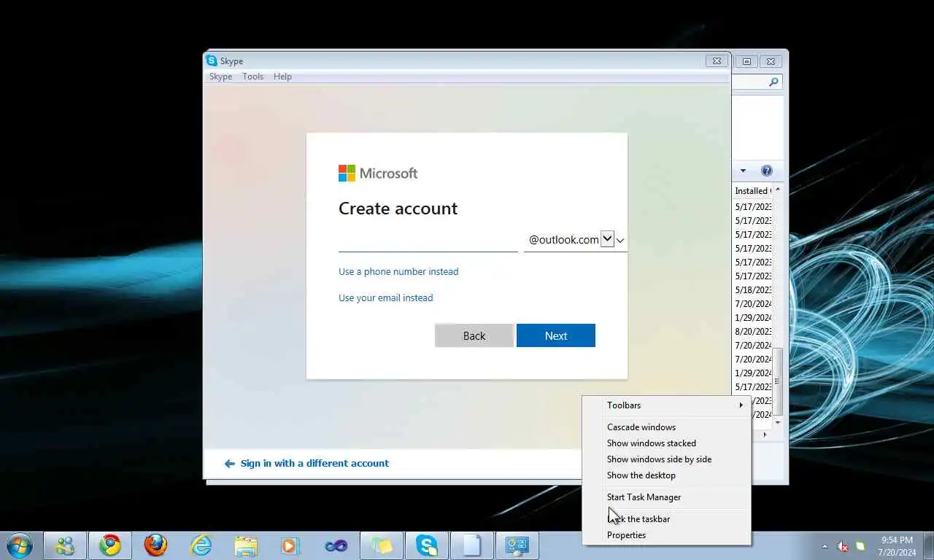Switch to the Control Panel taskbar icon
Viewport: 934px width, 560px height.
(x=517, y=545)
